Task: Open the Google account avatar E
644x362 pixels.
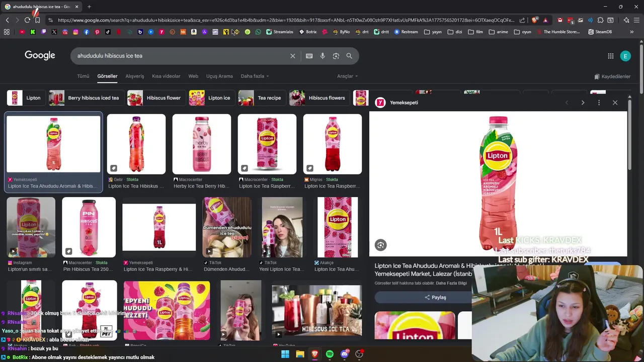Action: [x=625, y=56]
